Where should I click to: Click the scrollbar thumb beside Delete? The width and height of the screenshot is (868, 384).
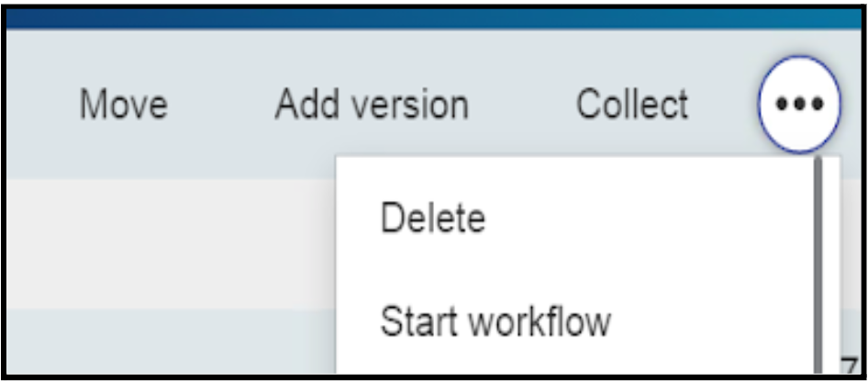tap(817, 220)
